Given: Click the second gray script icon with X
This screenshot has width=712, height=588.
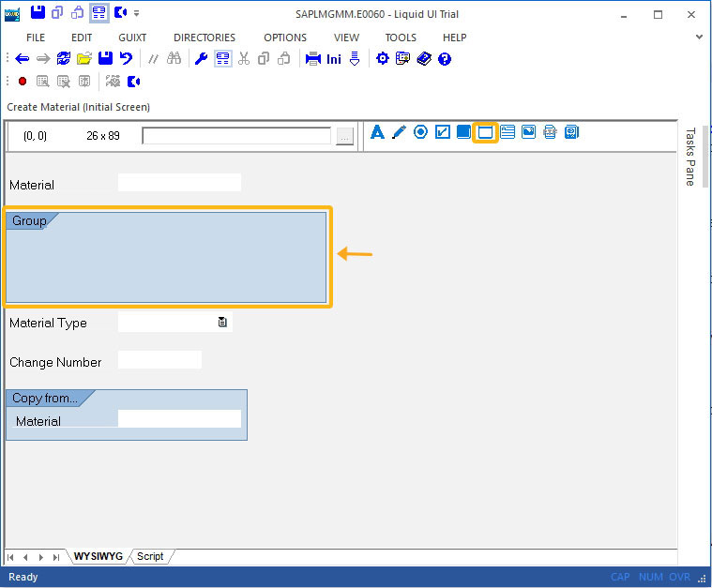Looking at the screenshot, I should tap(64, 82).
